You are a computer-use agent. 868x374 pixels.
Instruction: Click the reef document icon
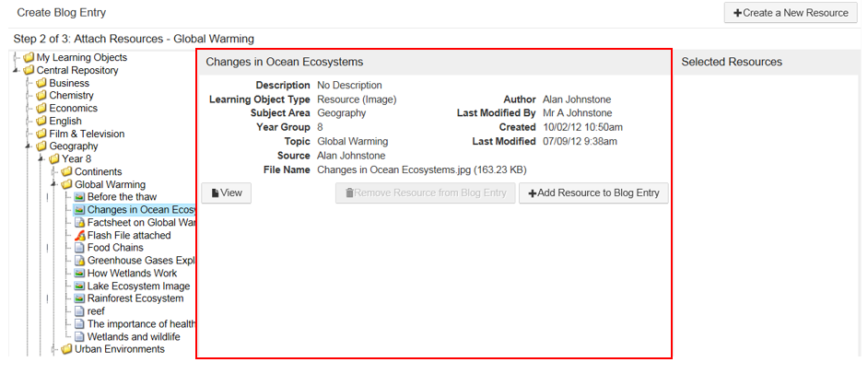(x=79, y=311)
